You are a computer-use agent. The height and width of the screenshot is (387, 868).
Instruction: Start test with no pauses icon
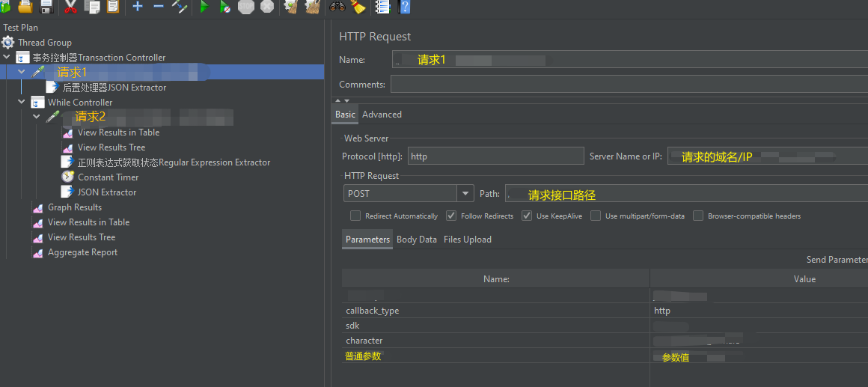point(224,7)
